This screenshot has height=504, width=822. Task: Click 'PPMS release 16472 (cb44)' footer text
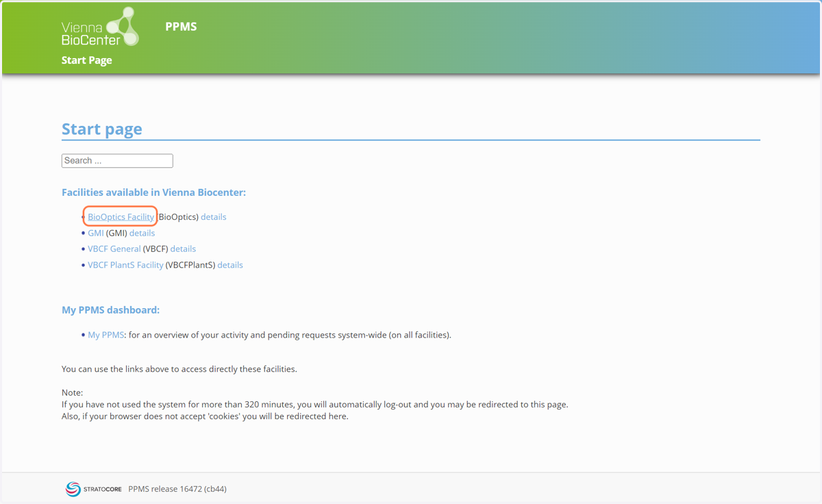click(177, 489)
